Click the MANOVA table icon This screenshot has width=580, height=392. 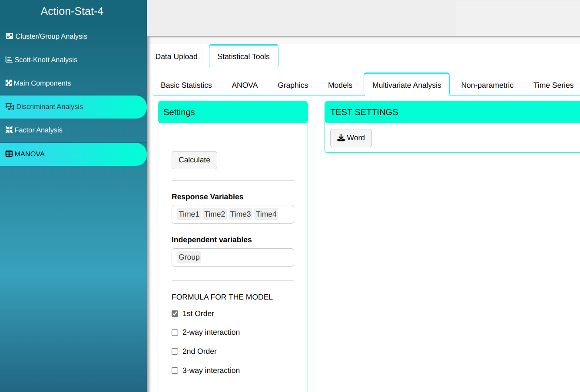tap(9, 154)
